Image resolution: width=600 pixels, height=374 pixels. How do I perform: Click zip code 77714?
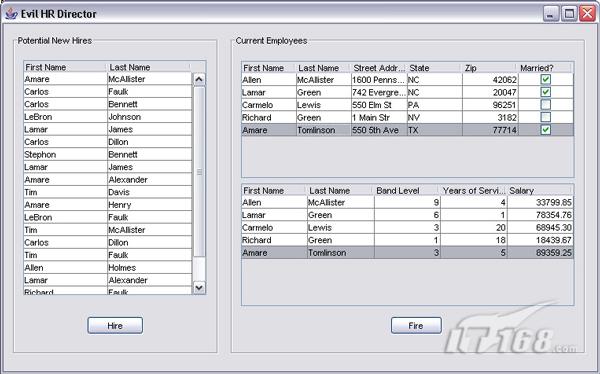[490, 130]
